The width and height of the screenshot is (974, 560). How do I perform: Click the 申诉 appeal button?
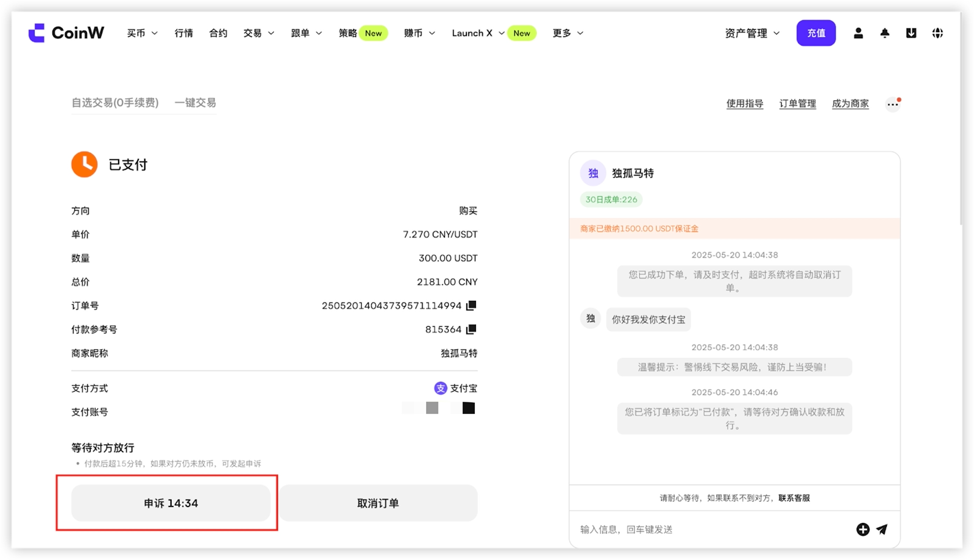[171, 503]
